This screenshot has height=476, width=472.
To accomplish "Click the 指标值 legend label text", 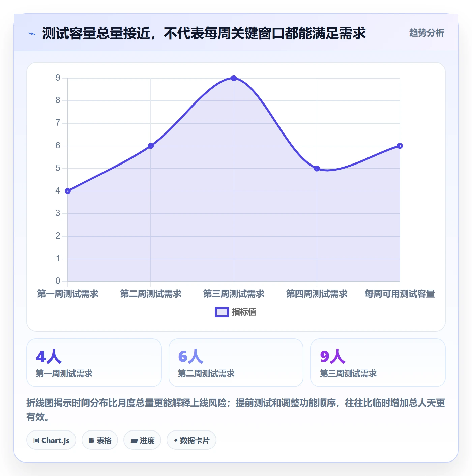I will 244,312.
